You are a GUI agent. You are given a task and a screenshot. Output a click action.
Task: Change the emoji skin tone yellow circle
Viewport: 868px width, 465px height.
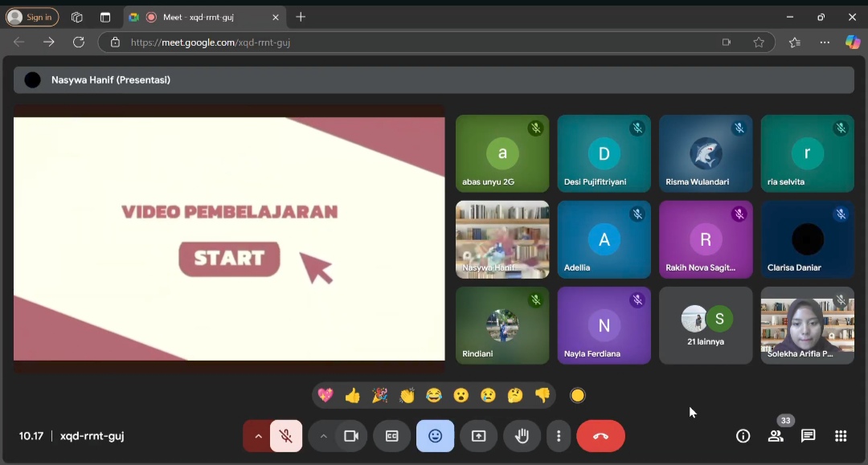coord(578,395)
